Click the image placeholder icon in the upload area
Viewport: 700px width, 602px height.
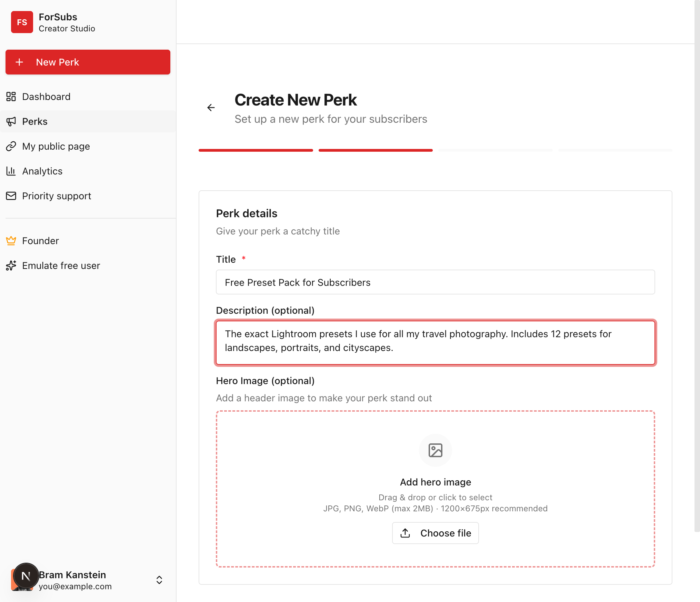[x=435, y=450]
